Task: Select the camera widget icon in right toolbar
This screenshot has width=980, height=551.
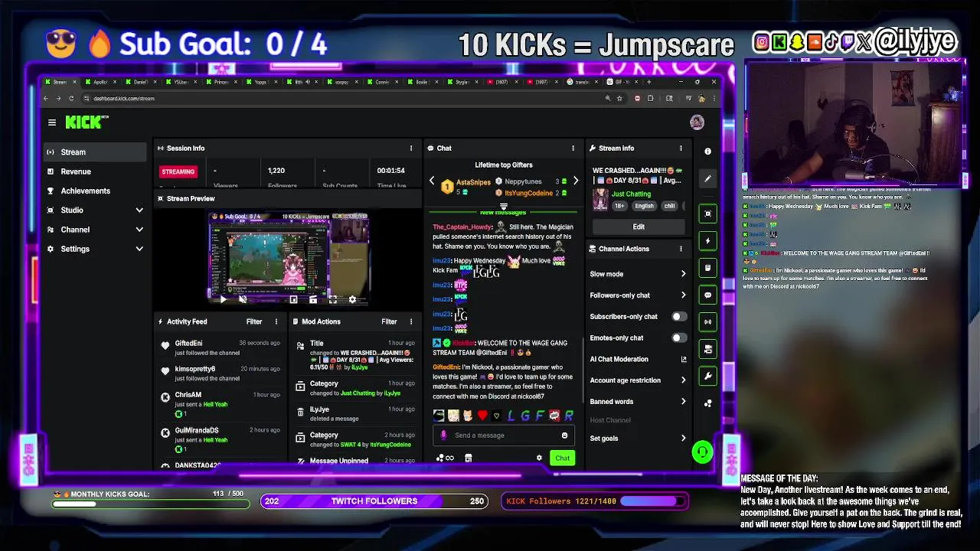Action: coord(707,349)
